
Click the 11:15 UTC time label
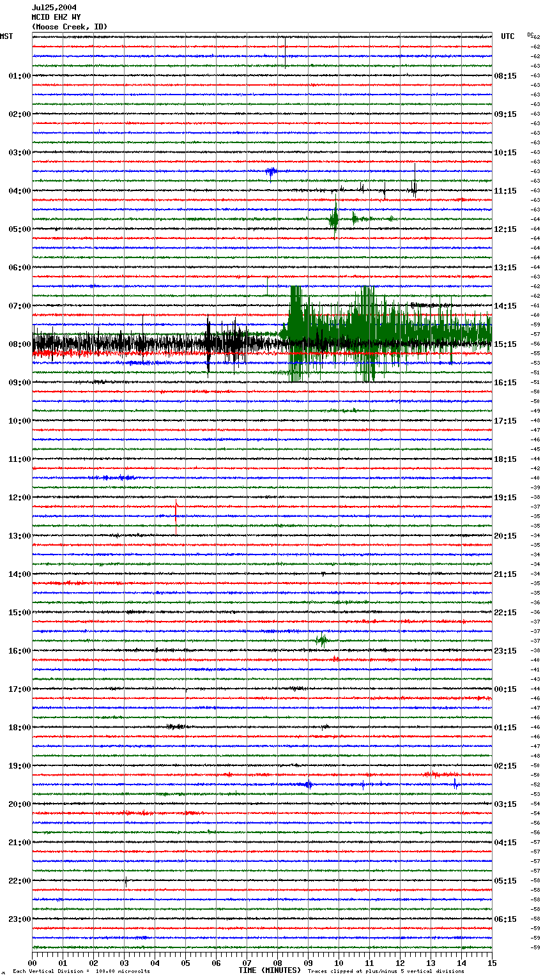point(505,191)
